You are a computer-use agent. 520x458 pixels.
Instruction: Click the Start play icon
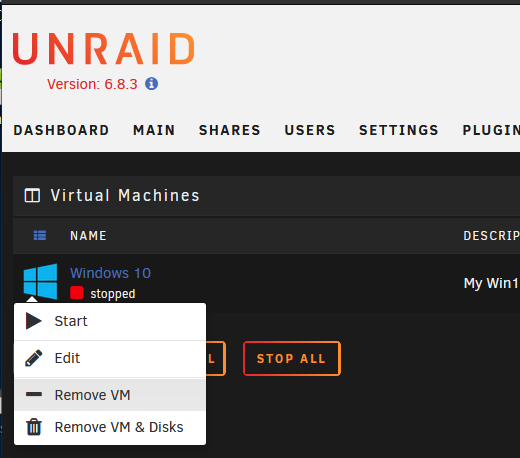point(34,321)
